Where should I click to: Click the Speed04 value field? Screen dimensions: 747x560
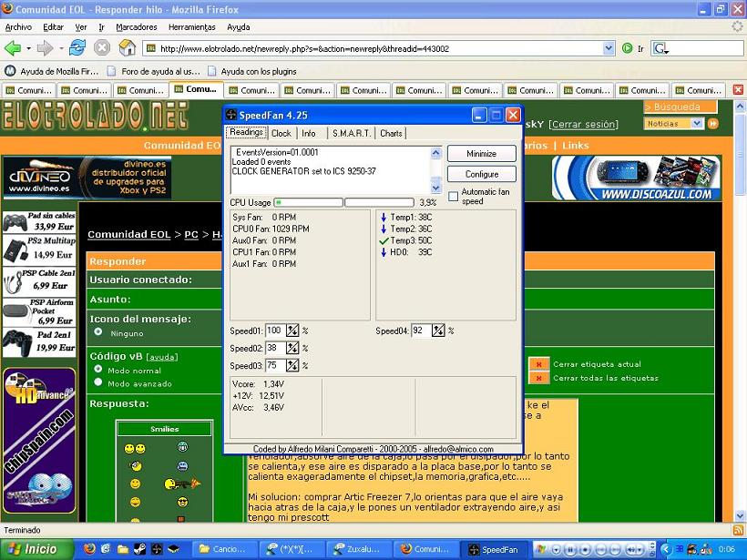click(x=421, y=331)
